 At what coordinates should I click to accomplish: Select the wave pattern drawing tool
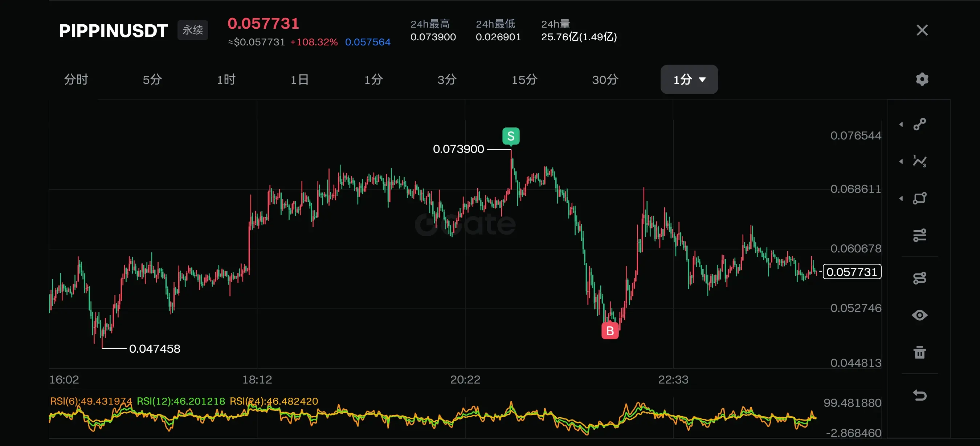coord(919,161)
